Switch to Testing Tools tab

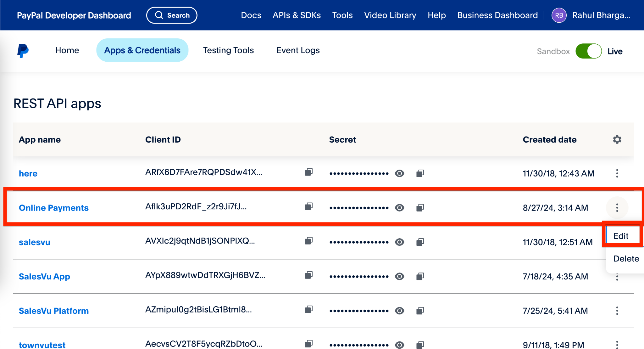click(x=228, y=50)
